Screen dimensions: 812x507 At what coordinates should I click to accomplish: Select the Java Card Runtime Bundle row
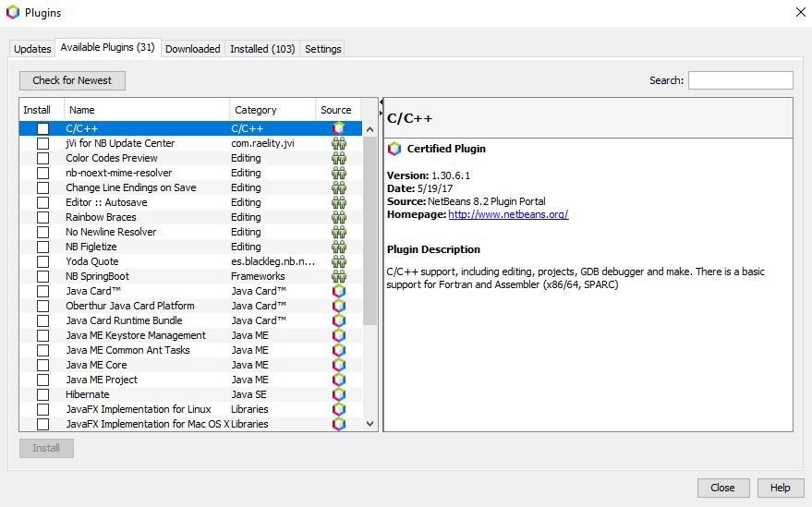coord(190,320)
